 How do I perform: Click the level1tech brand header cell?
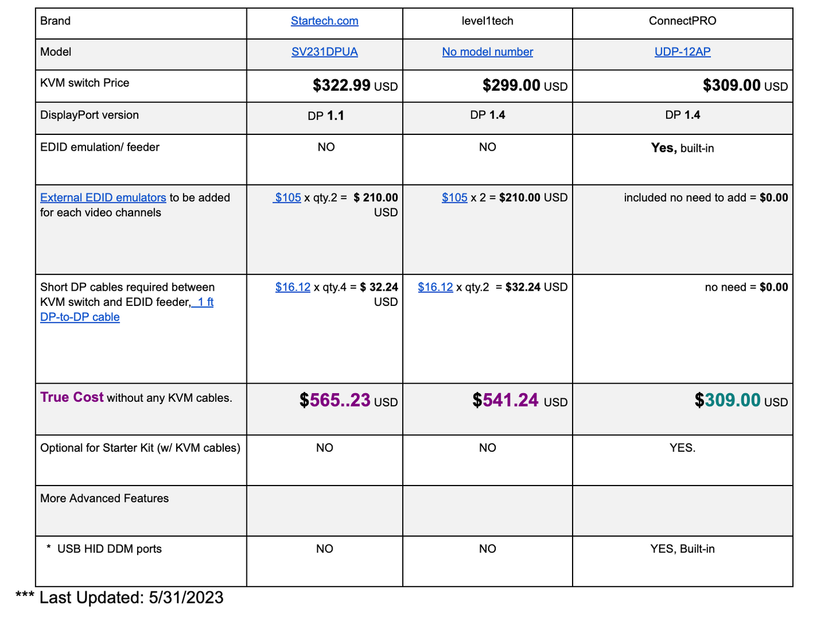click(487, 21)
